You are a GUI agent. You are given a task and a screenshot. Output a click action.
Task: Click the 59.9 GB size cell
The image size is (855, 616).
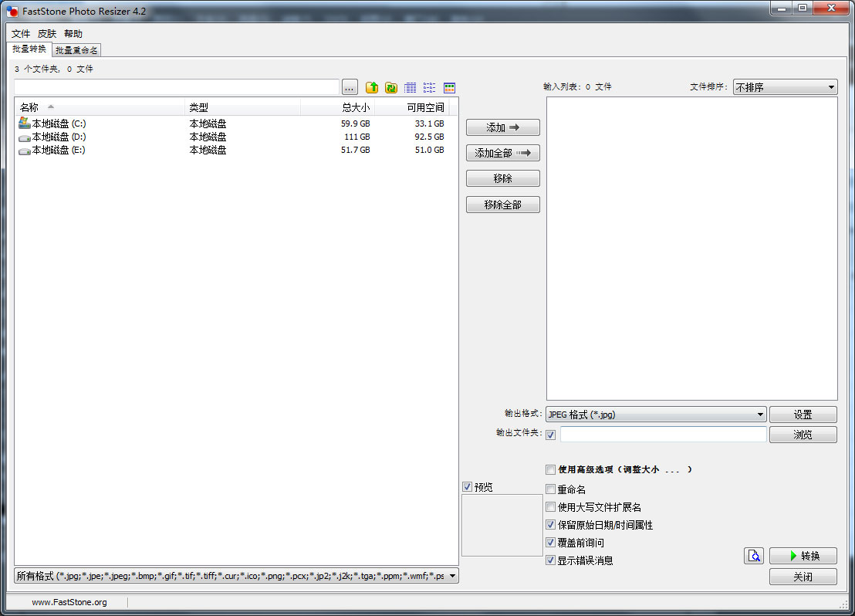355,124
